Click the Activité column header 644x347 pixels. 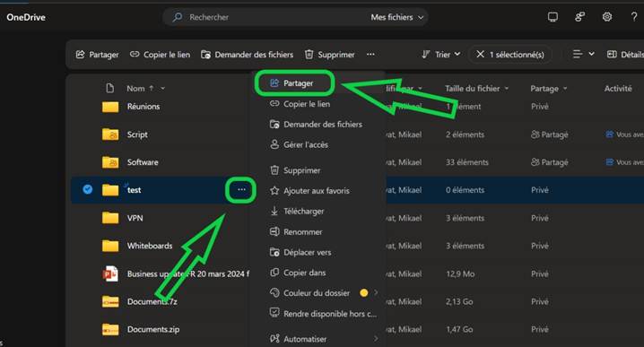coord(618,88)
